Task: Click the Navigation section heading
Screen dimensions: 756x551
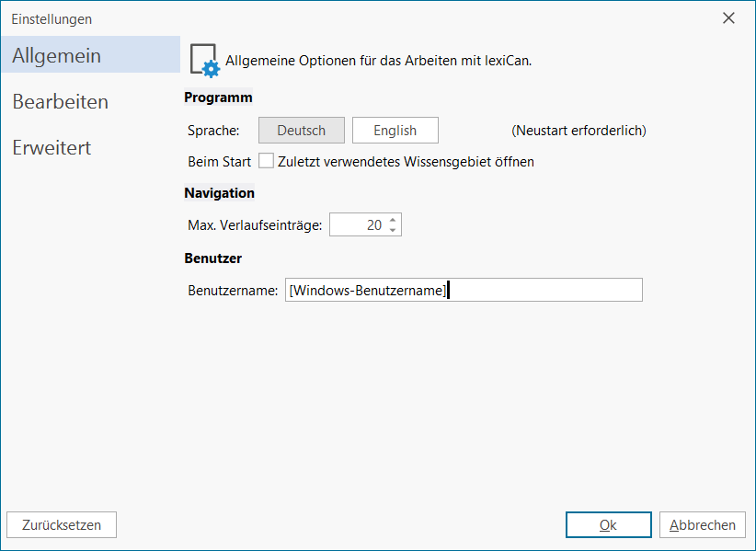Action: [219, 193]
